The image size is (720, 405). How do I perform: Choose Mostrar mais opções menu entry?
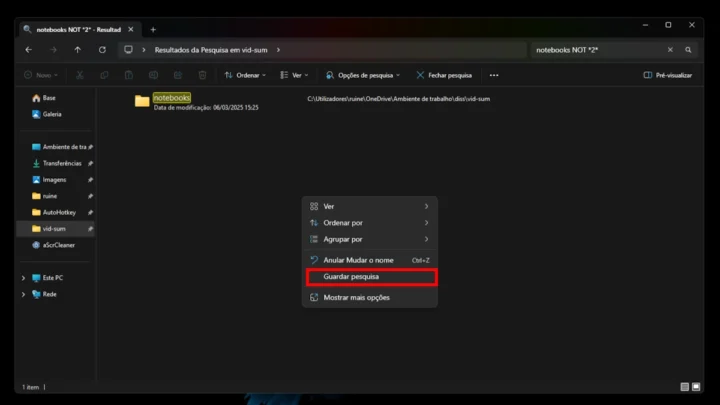point(356,297)
